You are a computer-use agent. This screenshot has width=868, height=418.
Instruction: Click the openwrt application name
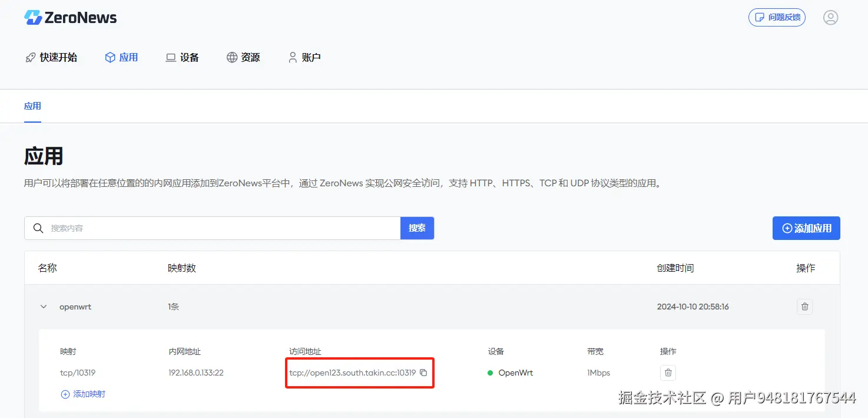pos(75,307)
